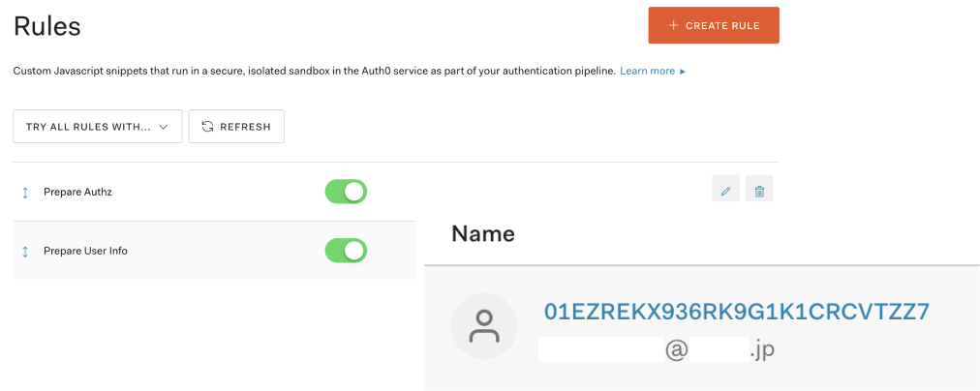Click the CREATE RULE button text
The width and height of the screenshot is (980, 391).
[722, 25]
